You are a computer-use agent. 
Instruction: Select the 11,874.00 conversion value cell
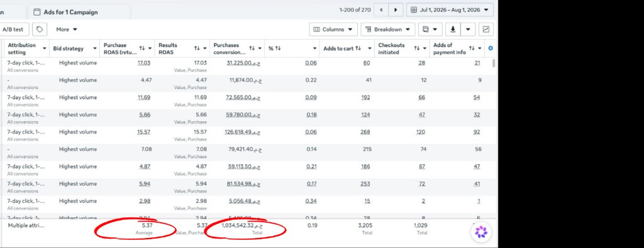click(x=246, y=80)
